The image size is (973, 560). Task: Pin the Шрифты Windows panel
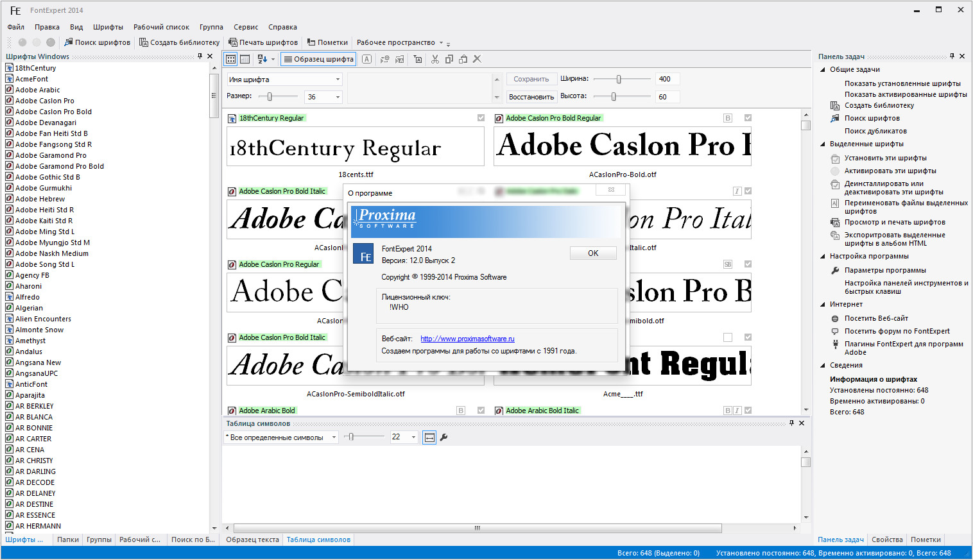click(200, 56)
